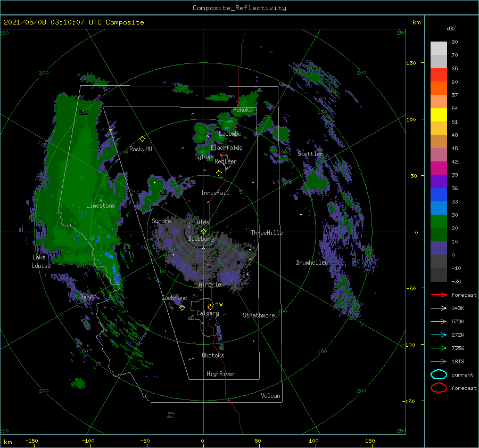The image size is (479, 448).
Task: Click the -150 tick on the bottom axis
Action: (x=31, y=441)
